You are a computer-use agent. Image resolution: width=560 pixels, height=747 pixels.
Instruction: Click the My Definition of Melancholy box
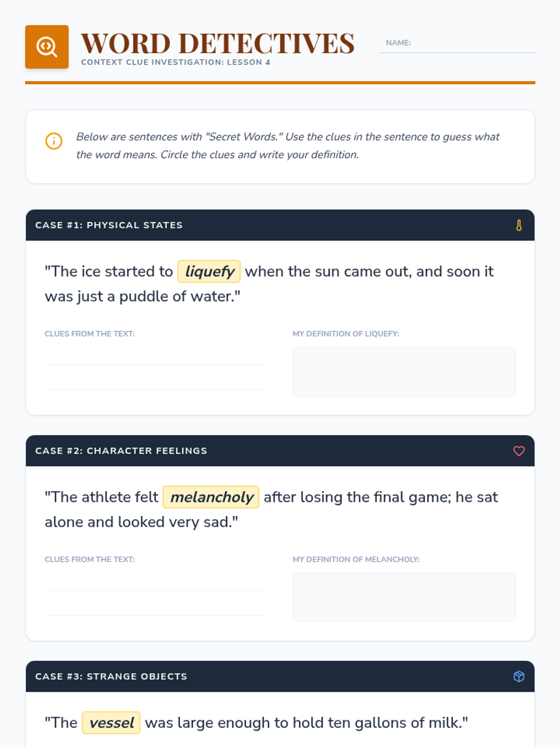(404, 597)
